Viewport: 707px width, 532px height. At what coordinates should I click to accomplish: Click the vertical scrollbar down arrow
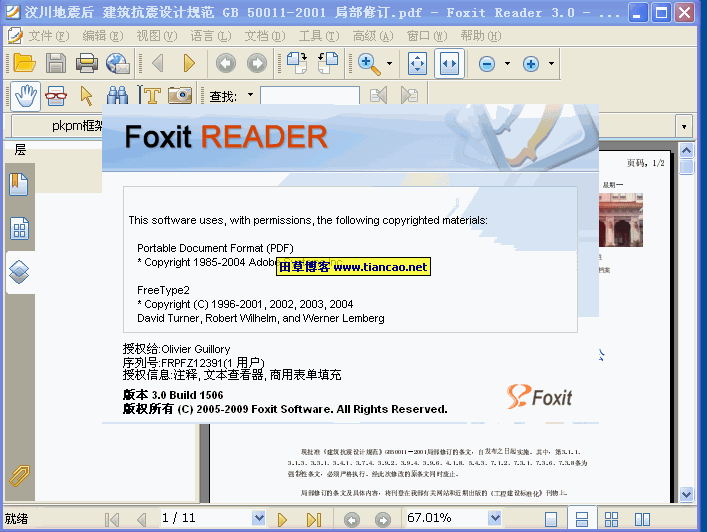click(686, 494)
